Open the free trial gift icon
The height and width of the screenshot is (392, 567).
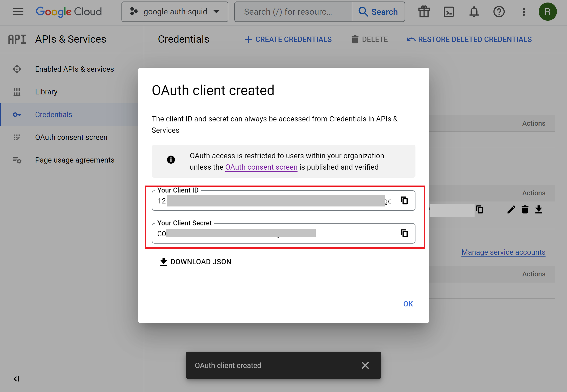tap(424, 12)
